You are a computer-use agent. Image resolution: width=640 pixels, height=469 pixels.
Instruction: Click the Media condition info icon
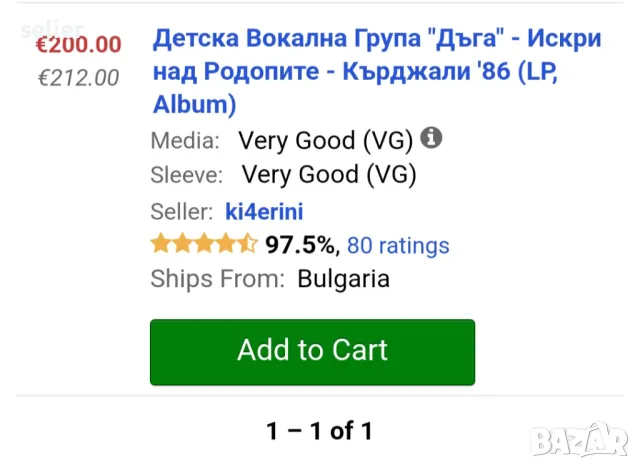pyautogui.click(x=432, y=138)
